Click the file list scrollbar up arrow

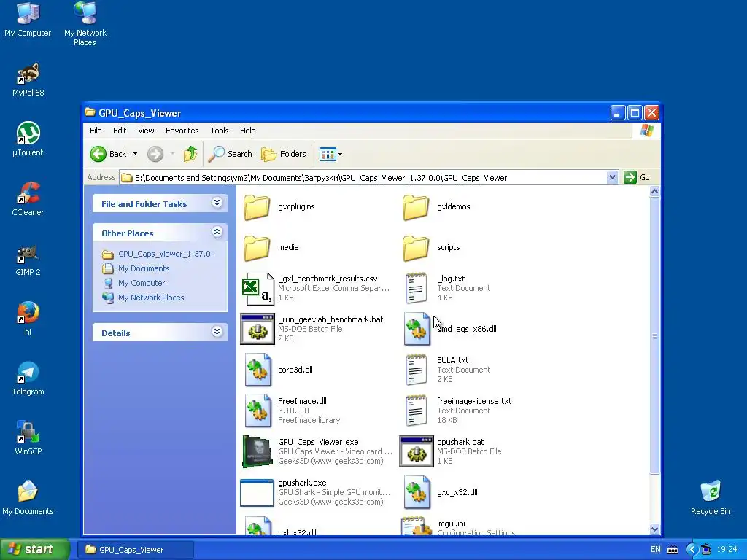(x=654, y=192)
